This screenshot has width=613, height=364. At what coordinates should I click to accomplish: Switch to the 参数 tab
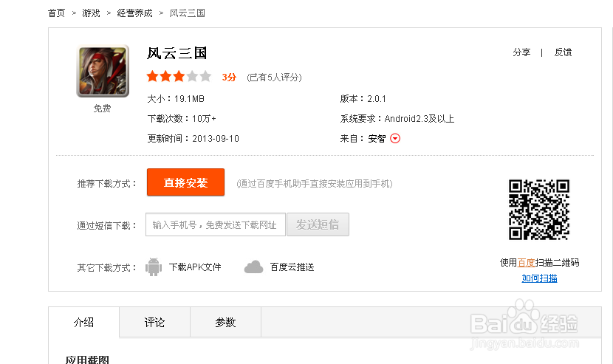(225, 323)
